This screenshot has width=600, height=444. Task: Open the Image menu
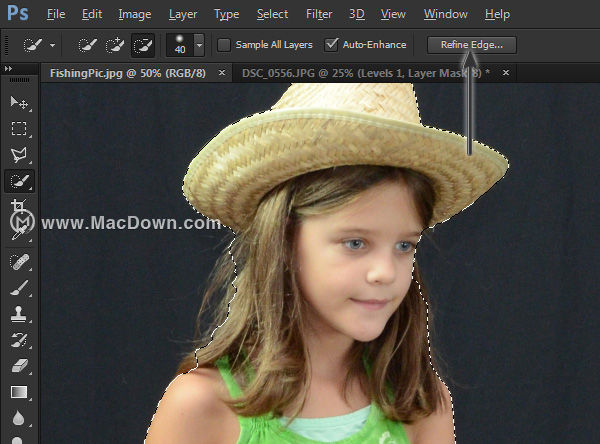point(135,14)
